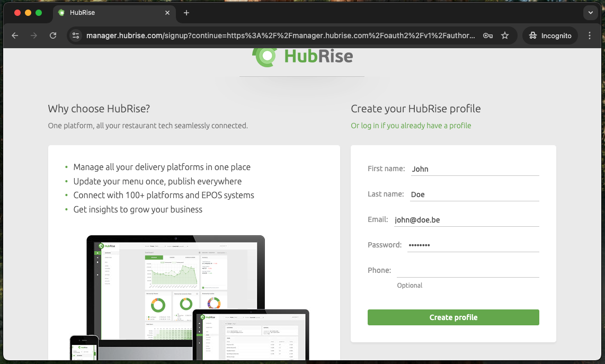Close the HubRise tab
605x364 pixels.
point(167,13)
